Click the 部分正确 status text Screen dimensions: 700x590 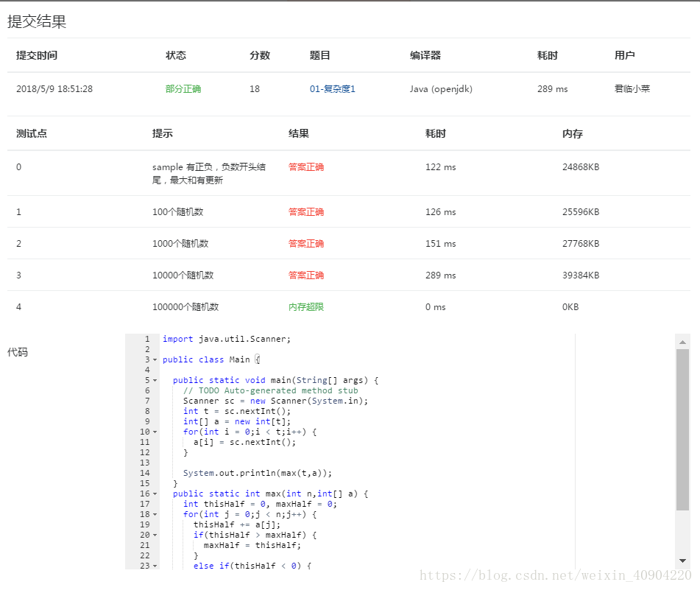183,89
